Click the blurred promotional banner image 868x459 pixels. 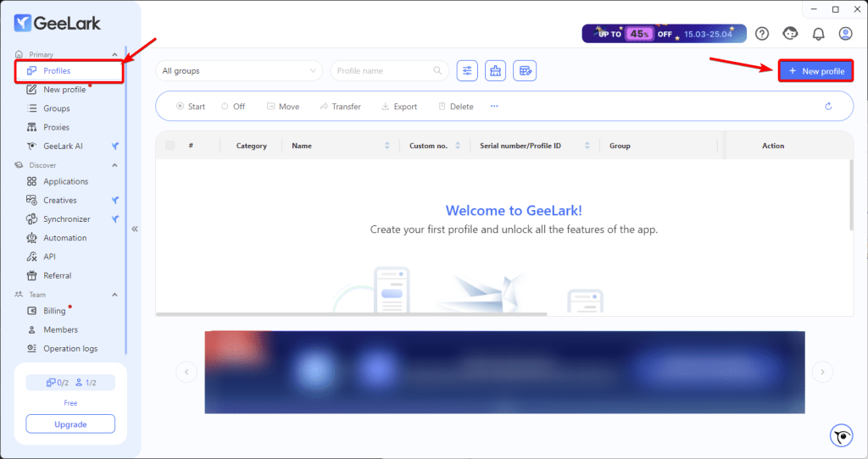[x=505, y=372]
